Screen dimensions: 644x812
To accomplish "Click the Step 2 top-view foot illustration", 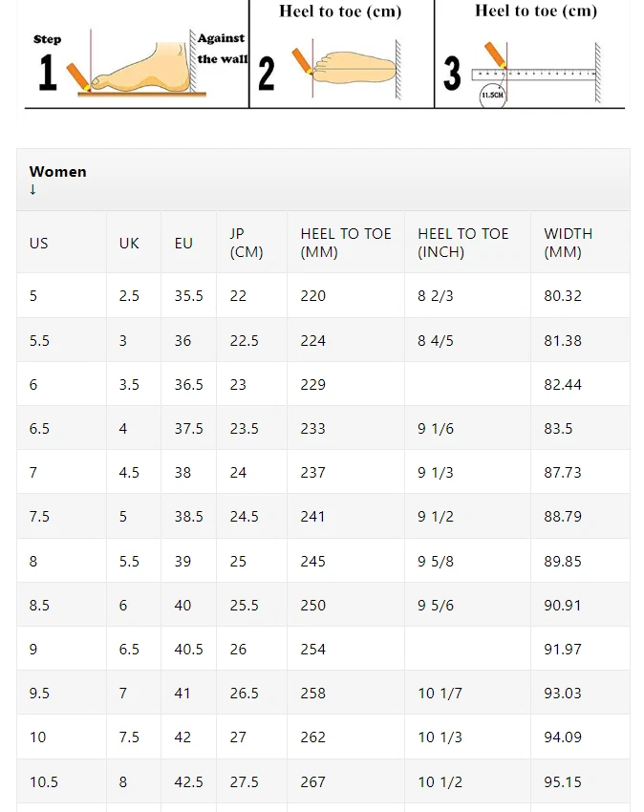I will pos(354,67).
